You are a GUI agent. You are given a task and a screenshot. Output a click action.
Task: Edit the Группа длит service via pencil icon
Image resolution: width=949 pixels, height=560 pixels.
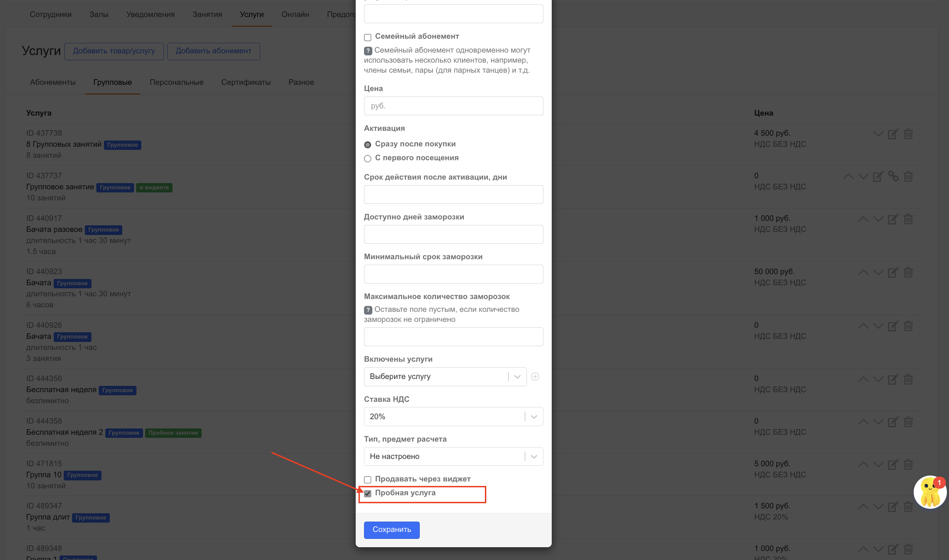click(x=892, y=507)
